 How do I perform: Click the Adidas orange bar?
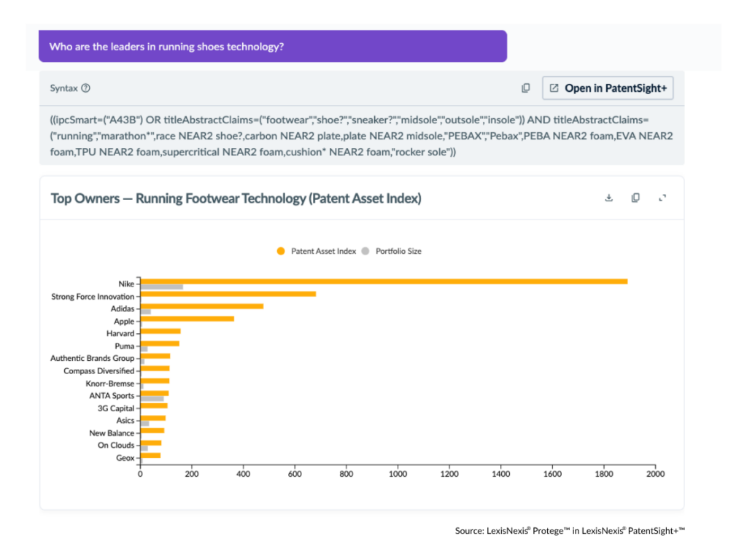tap(201, 306)
